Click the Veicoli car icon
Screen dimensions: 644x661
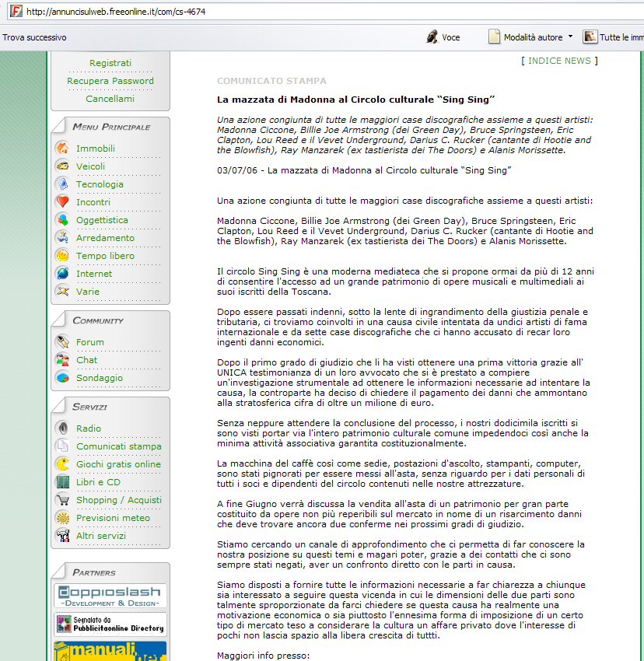[x=62, y=166]
